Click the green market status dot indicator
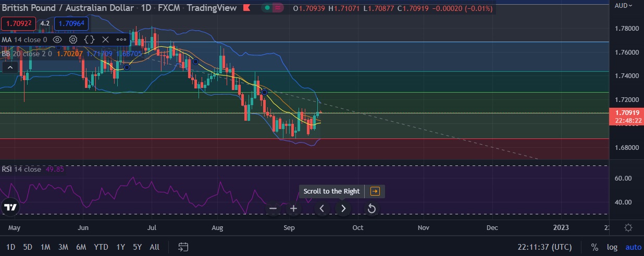The width and height of the screenshot is (644, 256). pos(267,8)
